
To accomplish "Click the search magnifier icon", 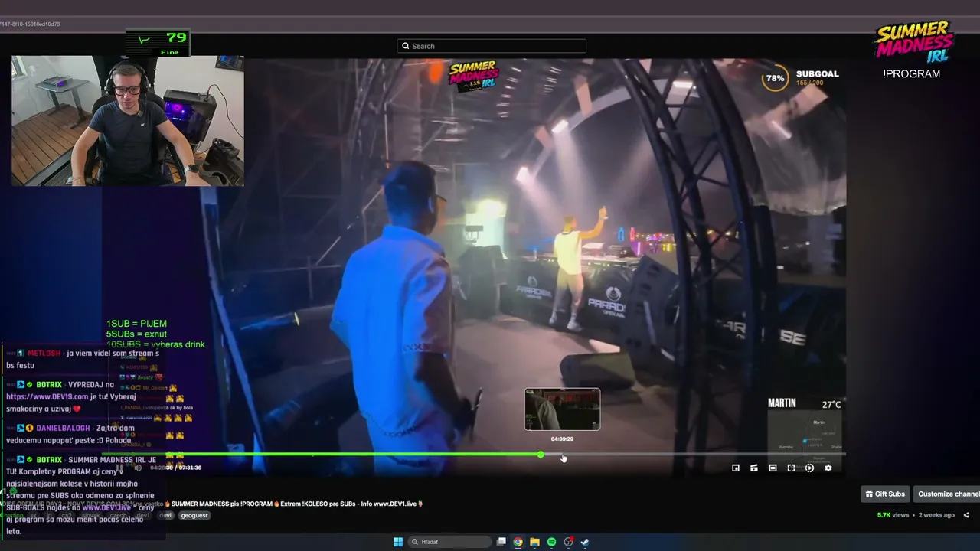I will pos(406,46).
